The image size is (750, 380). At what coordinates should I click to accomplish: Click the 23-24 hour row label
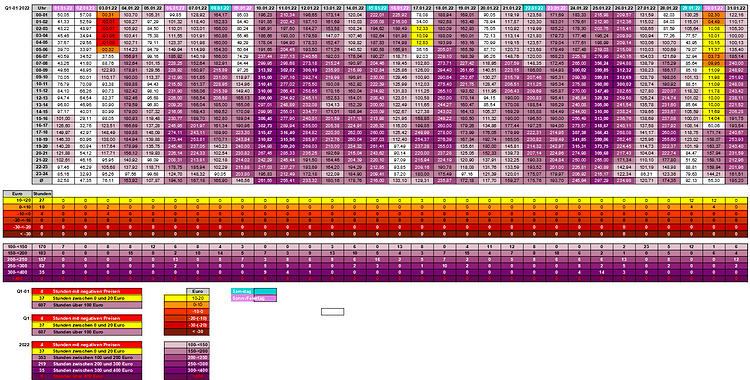42,174
